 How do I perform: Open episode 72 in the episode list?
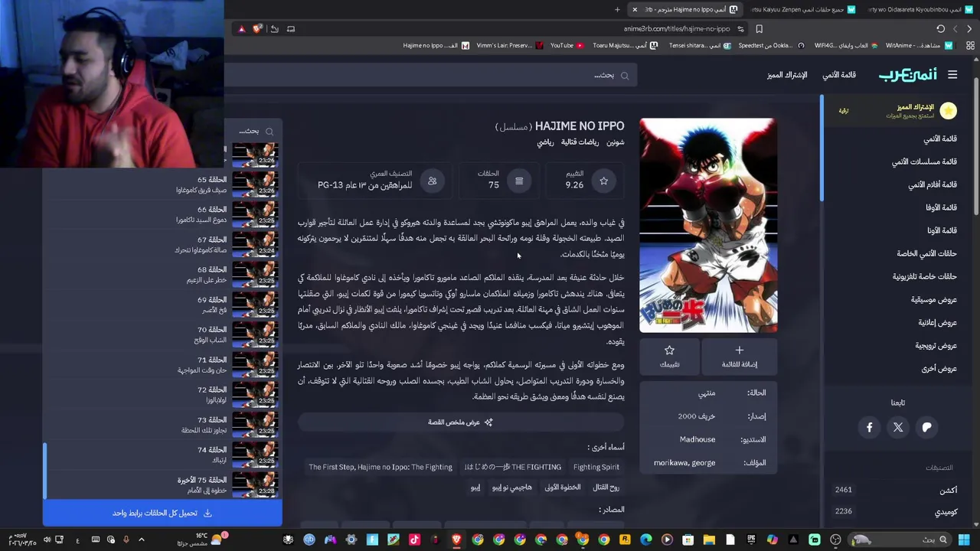(162, 395)
